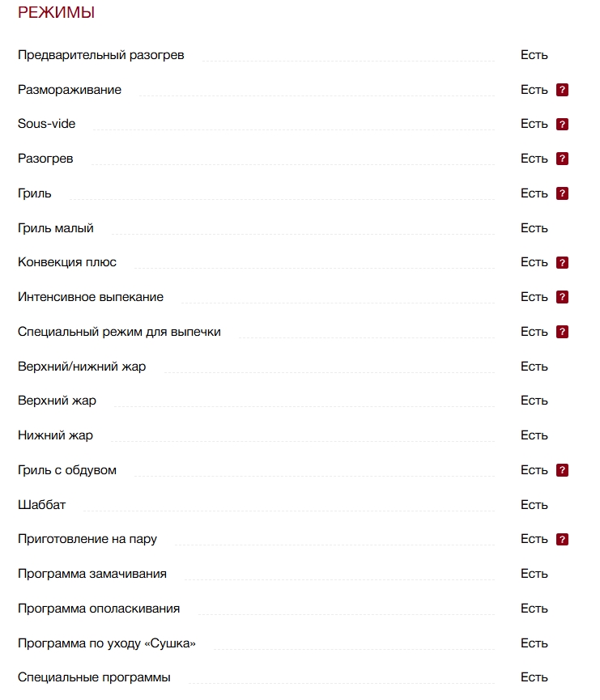Click question icon beside Гриль с обдувом

[562, 470]
